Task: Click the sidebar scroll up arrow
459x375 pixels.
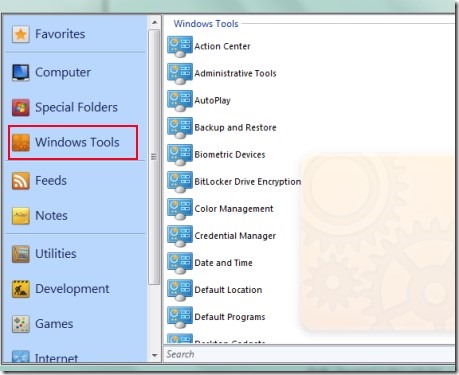Action: point(154,23)
